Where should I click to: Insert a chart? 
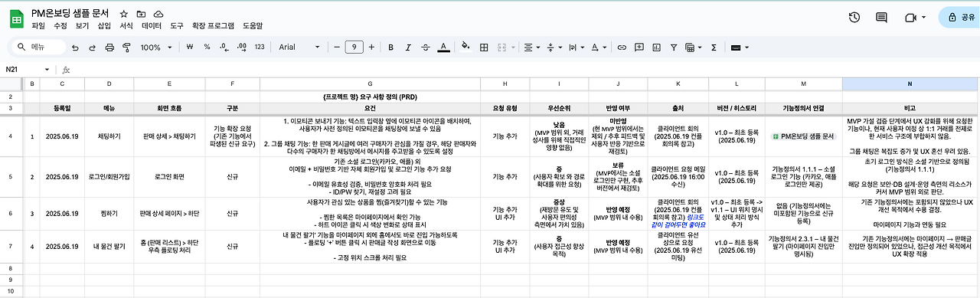point(655,47)
